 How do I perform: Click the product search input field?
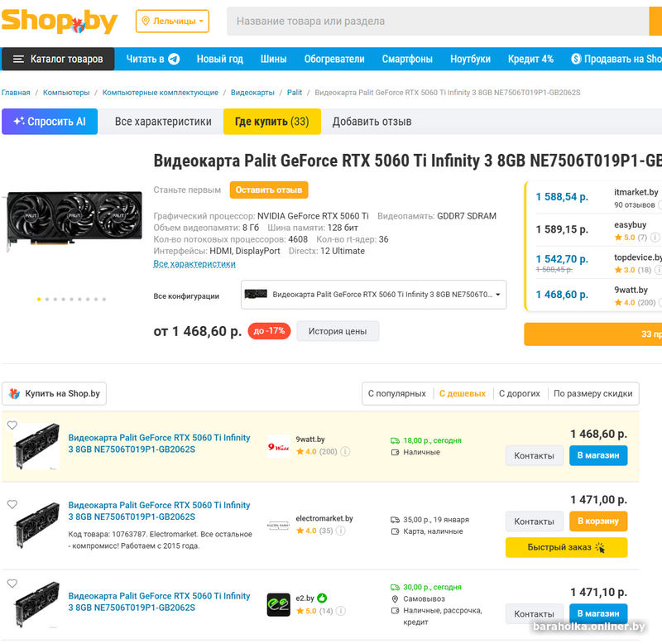pyautogui.click(x=438, y=22)
